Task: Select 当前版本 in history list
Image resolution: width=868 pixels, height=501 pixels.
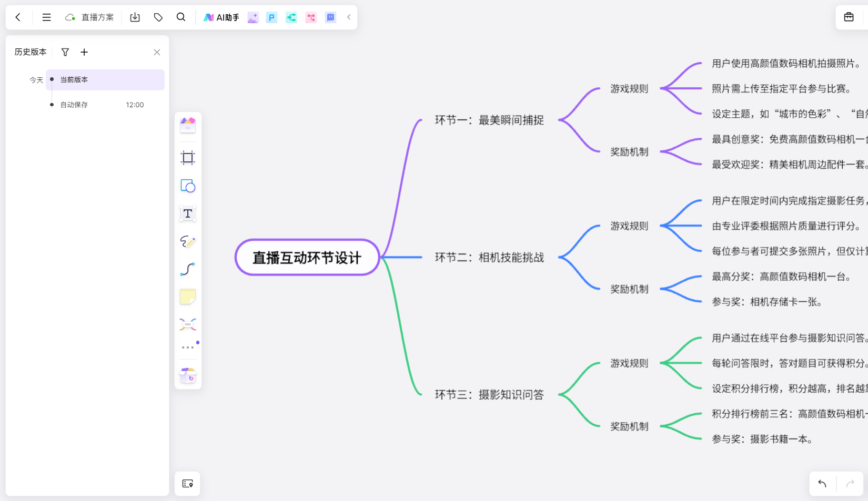Action: (105, 80)
